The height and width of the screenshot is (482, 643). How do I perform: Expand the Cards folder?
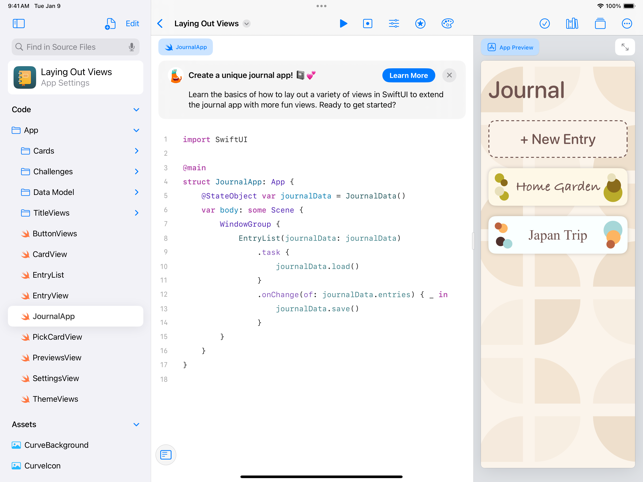137,151
